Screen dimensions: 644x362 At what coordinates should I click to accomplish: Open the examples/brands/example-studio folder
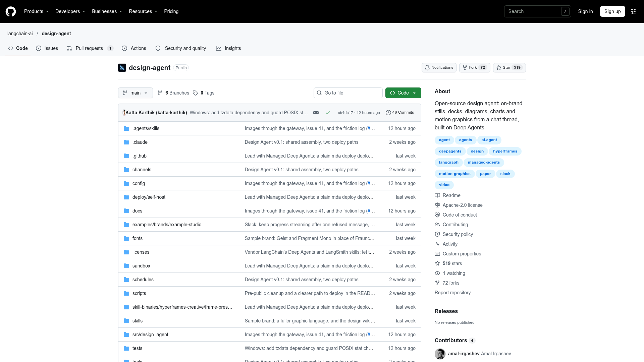coord(167,225)
